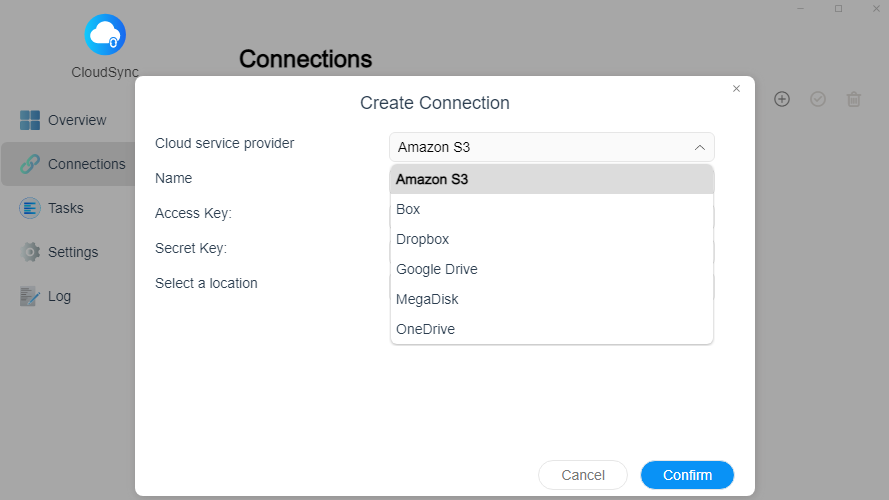Viewport: 889px width, 500px height.
Task: Open the Overview section
Action: click(x=67, y=120)
